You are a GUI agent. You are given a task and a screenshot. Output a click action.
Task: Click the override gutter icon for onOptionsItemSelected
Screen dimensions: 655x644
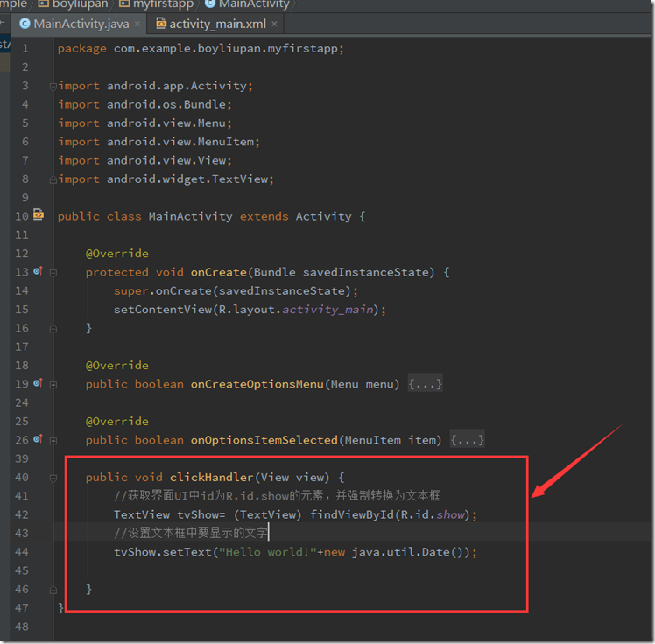click(x=38, y=440)
